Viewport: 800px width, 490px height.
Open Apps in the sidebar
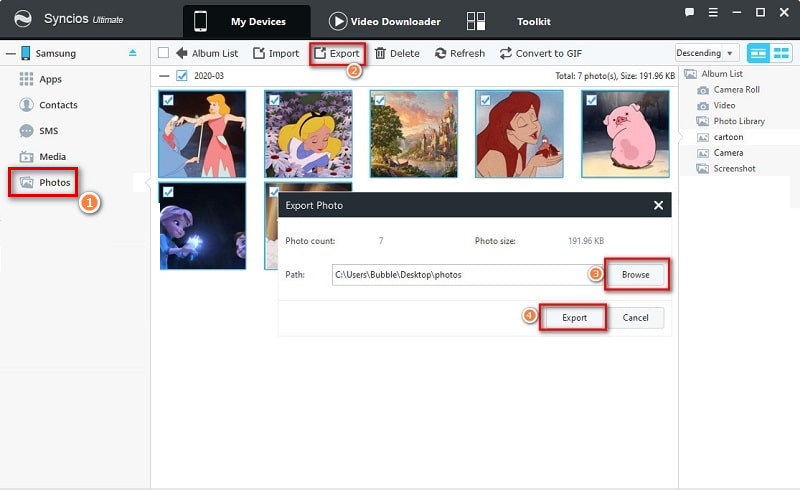(41, 79)
